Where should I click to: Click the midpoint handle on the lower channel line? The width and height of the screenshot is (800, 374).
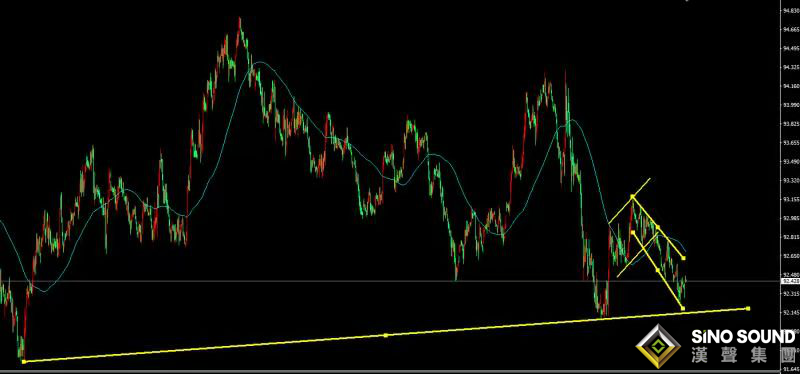657,270
